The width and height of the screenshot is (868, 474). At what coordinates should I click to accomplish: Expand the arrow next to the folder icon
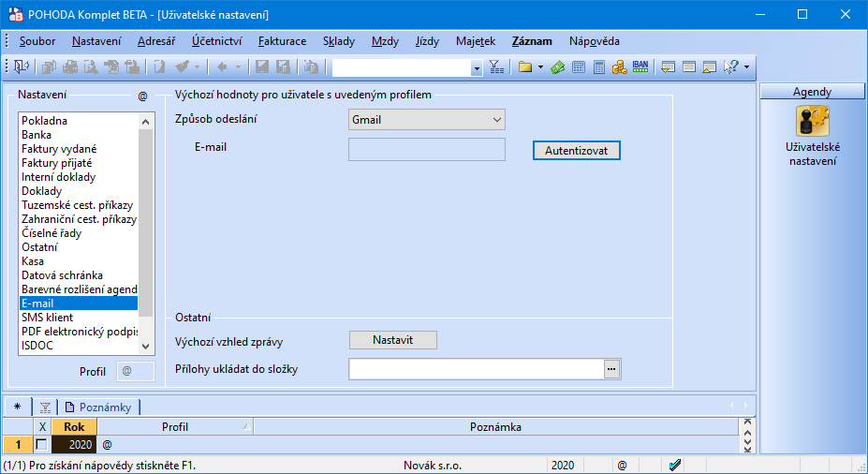[540, 67]
